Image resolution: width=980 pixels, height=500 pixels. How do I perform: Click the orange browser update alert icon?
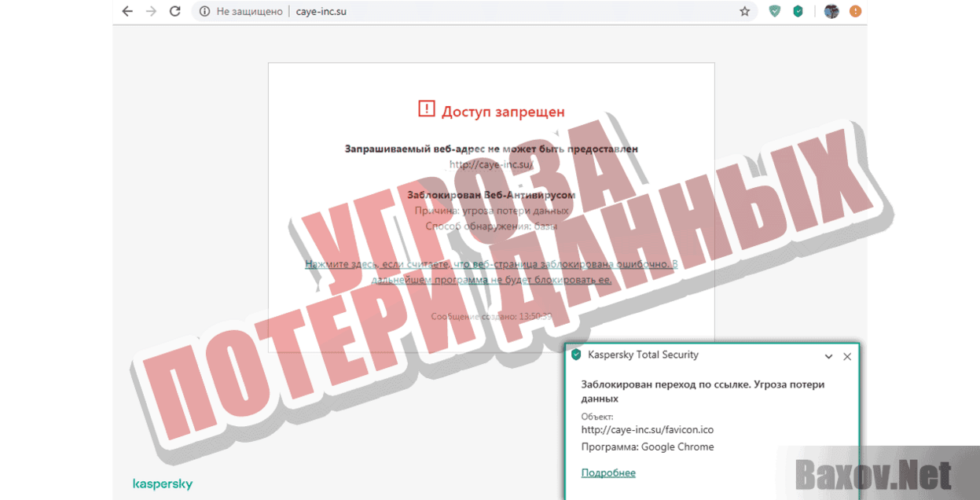tap(855, 11)
